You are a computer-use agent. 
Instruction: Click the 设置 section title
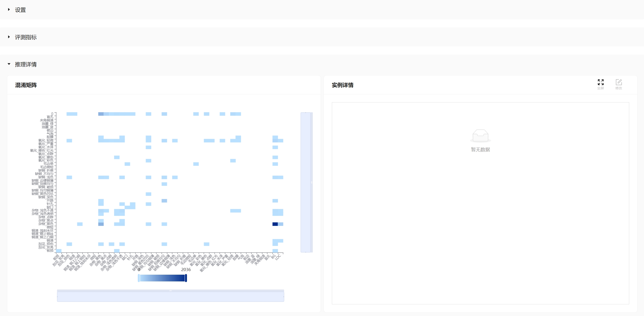20,10
